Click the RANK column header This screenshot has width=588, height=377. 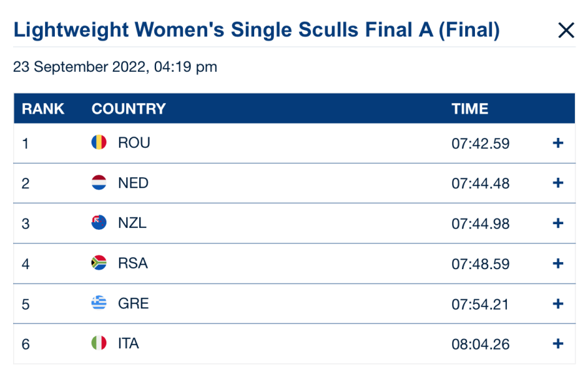point(43,109)
